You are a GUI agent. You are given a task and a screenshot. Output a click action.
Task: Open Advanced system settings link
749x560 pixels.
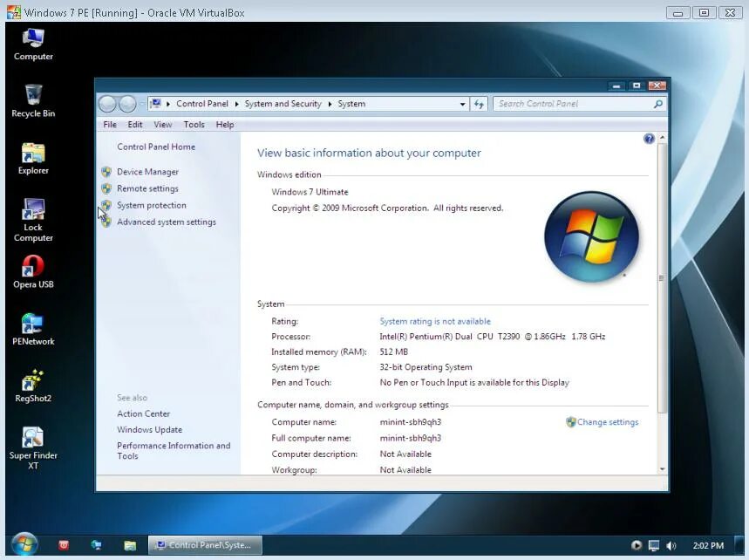click(167, 222)
